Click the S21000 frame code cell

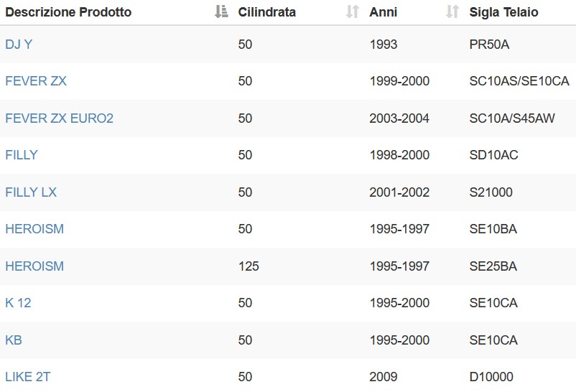(491, 192)
